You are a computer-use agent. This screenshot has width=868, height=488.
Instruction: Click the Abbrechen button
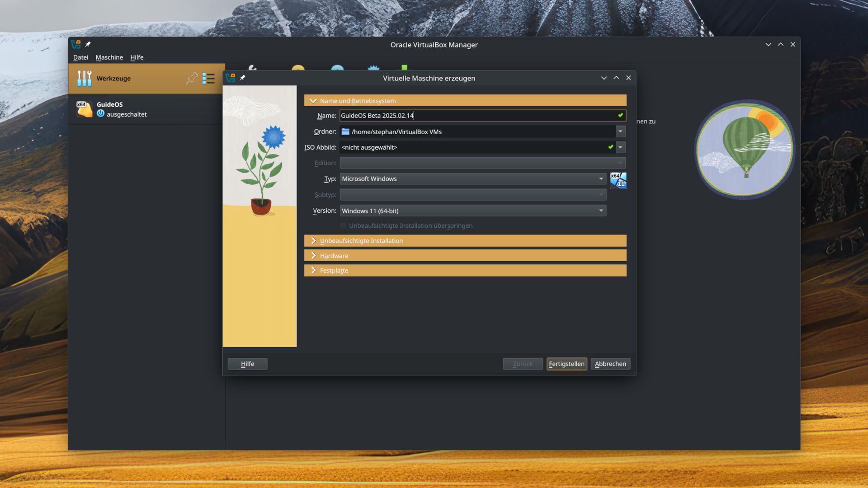tap(610, 364)
